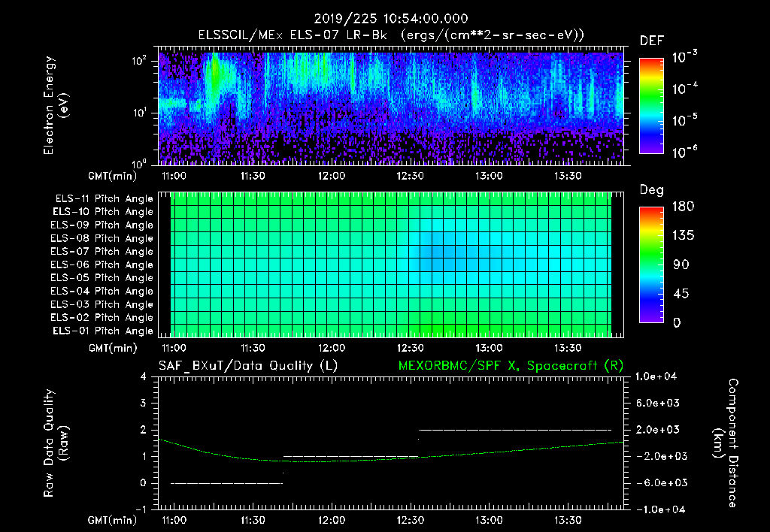
Task: Click the 12:00 tick under the bottom plot
Action: [332, 520]
